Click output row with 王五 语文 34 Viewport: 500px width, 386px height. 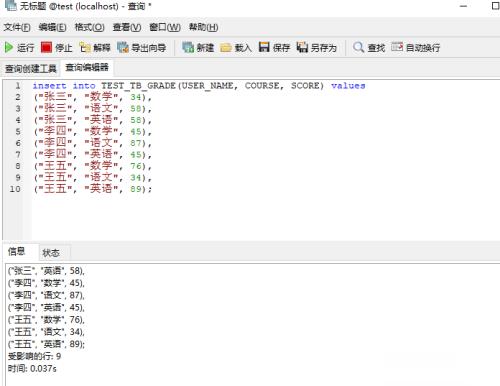coord(46,332)
